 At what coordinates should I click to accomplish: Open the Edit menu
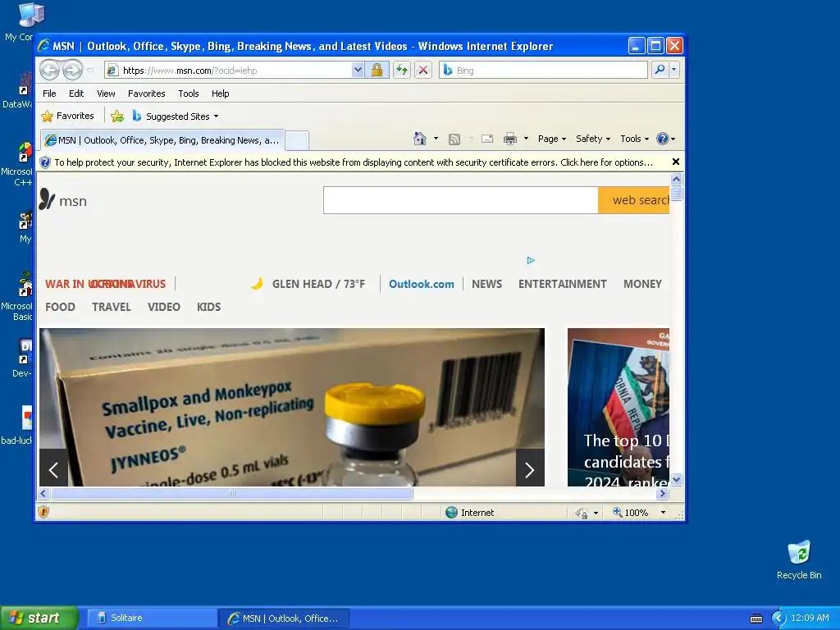(x=76, y=94)
